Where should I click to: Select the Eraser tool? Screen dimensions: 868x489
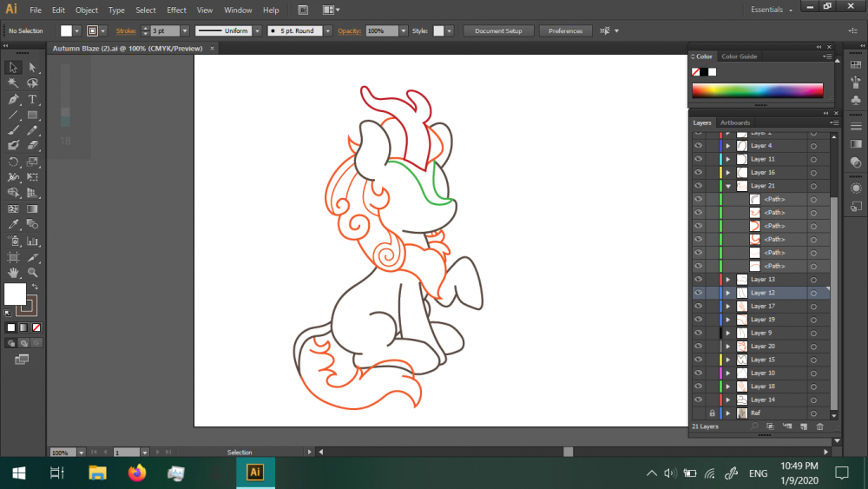33,146
